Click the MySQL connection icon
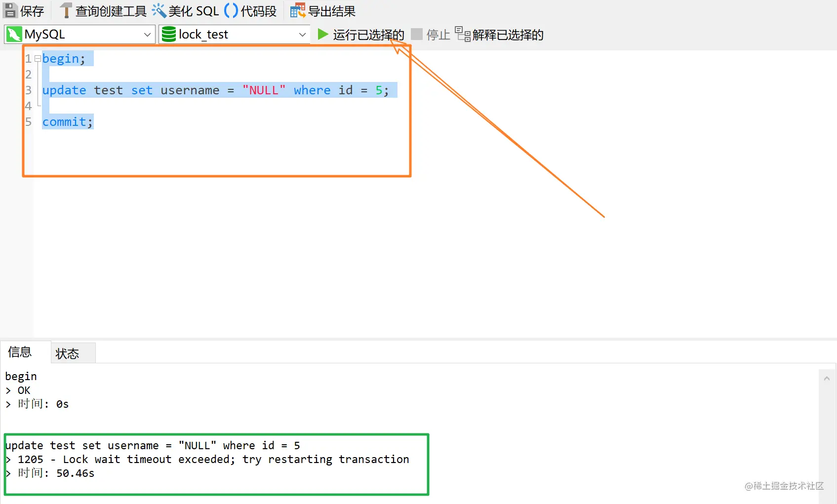The image size is (837, 504). point(14,34)
